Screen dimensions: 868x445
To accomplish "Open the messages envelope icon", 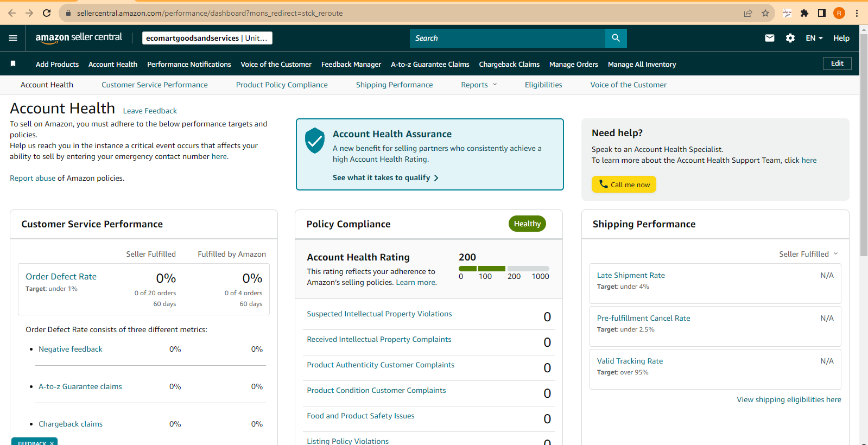I will coord(770,38).
